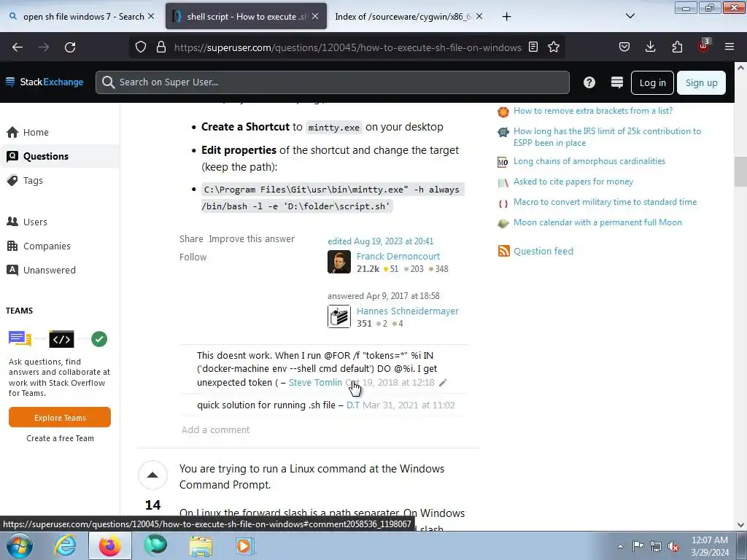Click Hannes Schneidermayer's avatar image

(339, 316)
